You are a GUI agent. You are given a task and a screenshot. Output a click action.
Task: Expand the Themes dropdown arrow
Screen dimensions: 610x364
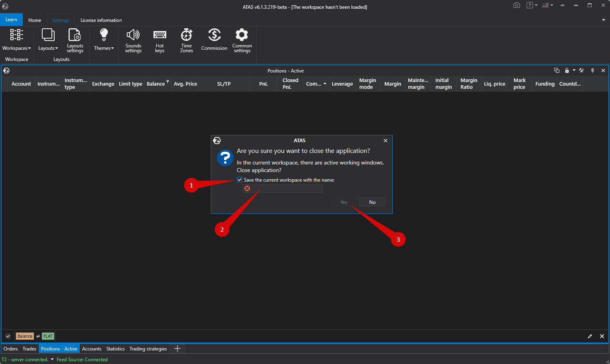click(112, 48)
